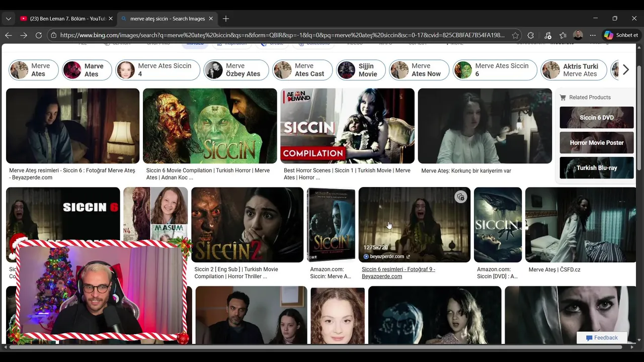The image size is (644, 362).
Task: Select Siccin 6 DVD related product
Action: (597, 118)
